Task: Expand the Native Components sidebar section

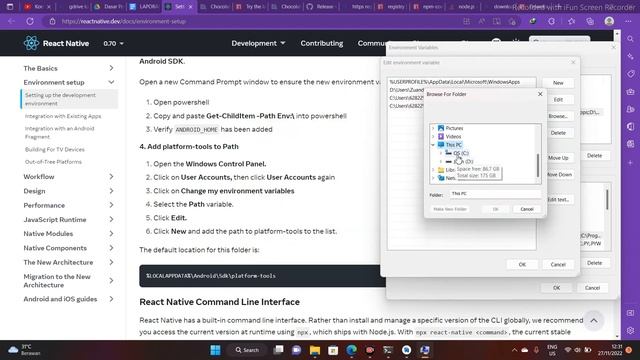Action: point(111,248)
